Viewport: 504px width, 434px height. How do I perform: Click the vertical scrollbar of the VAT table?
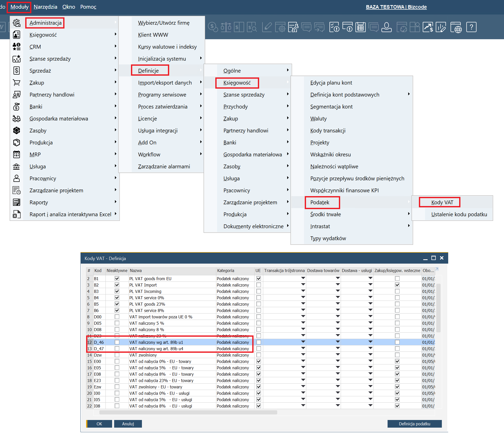point(438,308)
